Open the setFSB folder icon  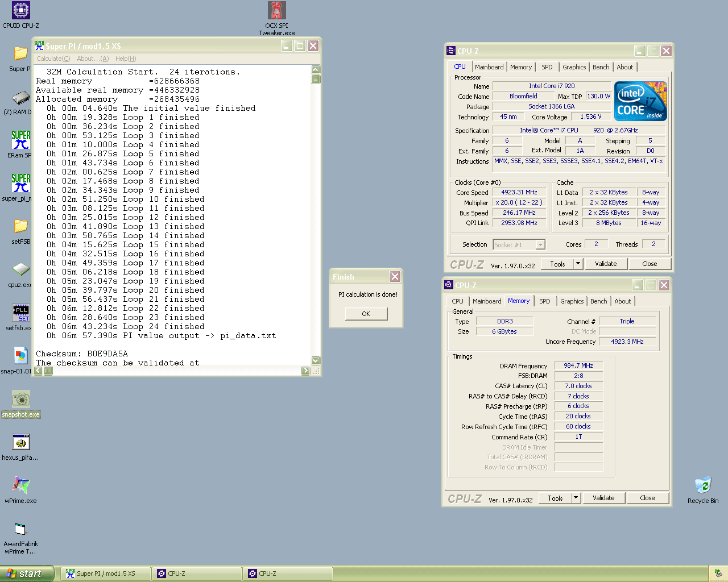(20, 226)
